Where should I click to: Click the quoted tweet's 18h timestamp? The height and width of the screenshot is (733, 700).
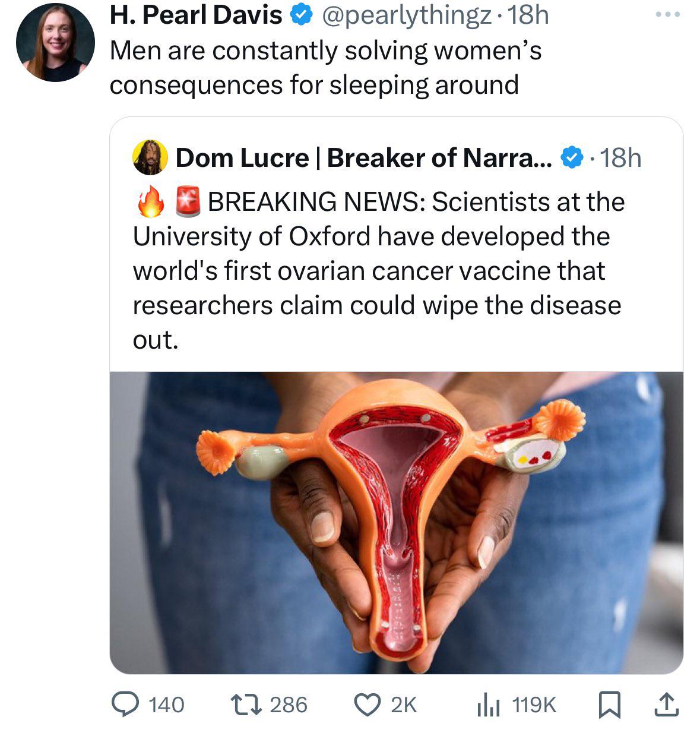pos(621,158)
